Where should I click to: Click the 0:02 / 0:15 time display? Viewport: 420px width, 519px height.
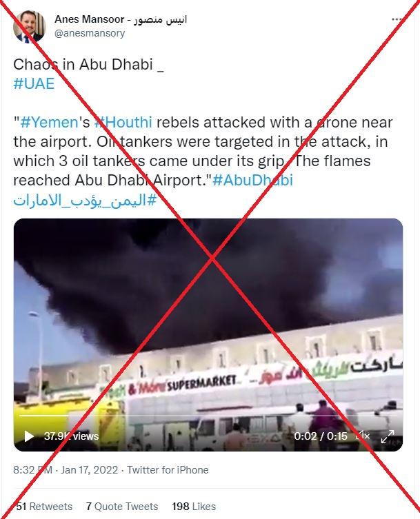click(x=320, y=436)
